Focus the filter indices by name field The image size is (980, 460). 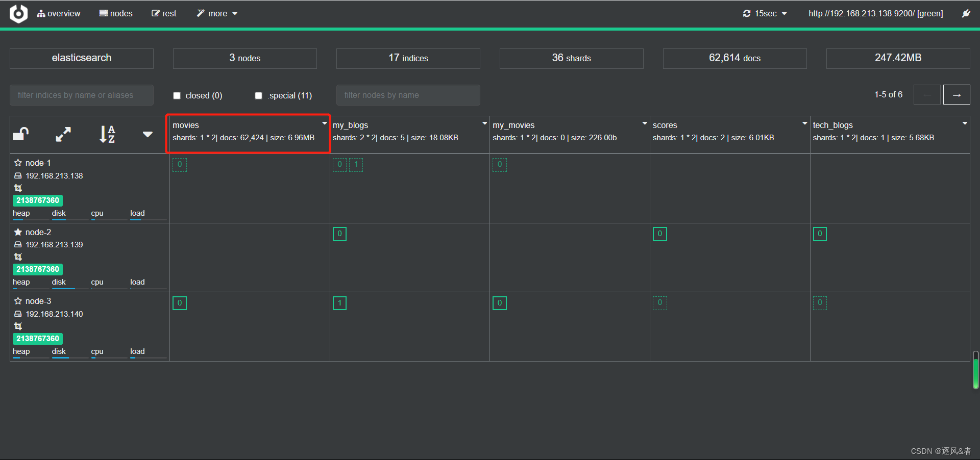pyautogui.click(x=82, y=95)
